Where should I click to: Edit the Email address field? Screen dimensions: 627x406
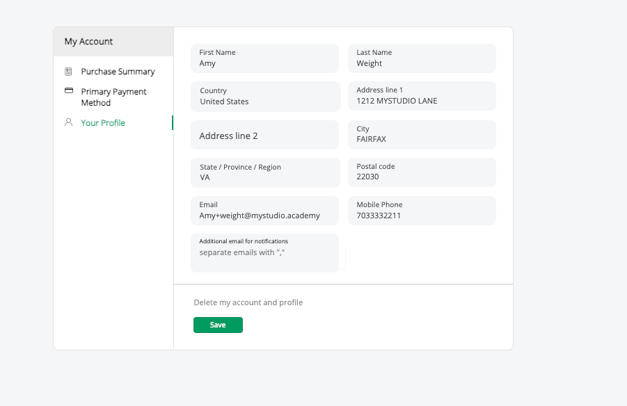[x=264, y=211]
